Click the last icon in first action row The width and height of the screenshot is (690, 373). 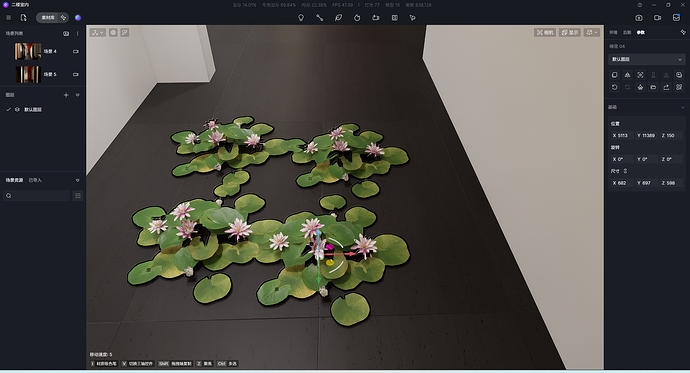click(x=679, y=75)
